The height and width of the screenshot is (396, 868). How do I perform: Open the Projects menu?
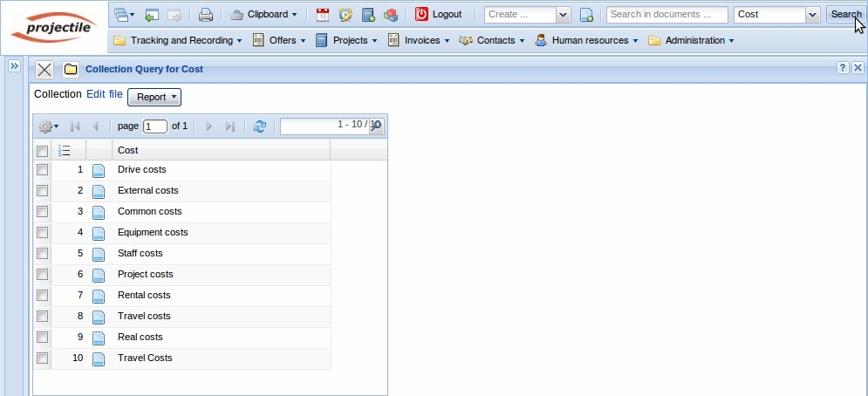tap(346, 40)
